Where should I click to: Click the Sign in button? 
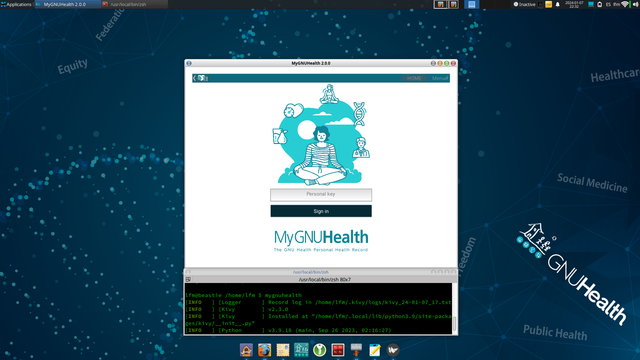pyautogui.click(x=321, y=211)
